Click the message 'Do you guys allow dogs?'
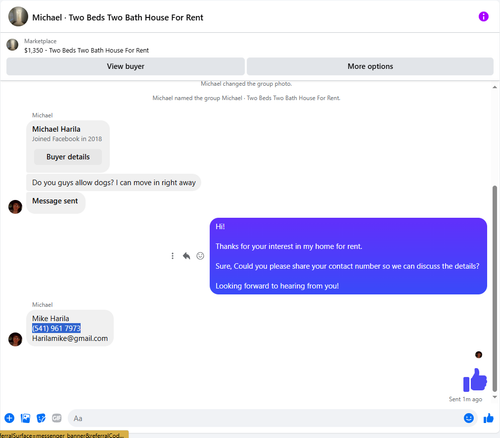The width and height of the screenshot is (500, 438). pos(114,182)
